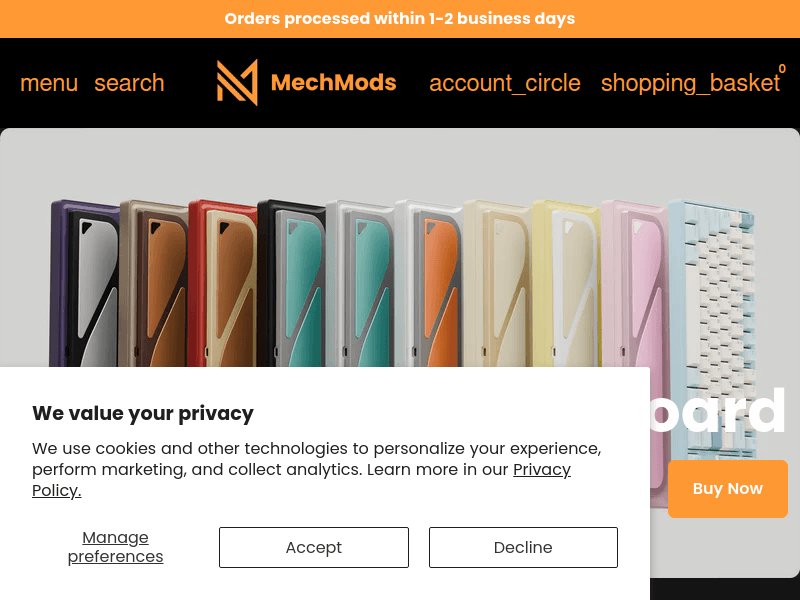
Task: Accept the cookie privacy banner
Action: [314, 547]
